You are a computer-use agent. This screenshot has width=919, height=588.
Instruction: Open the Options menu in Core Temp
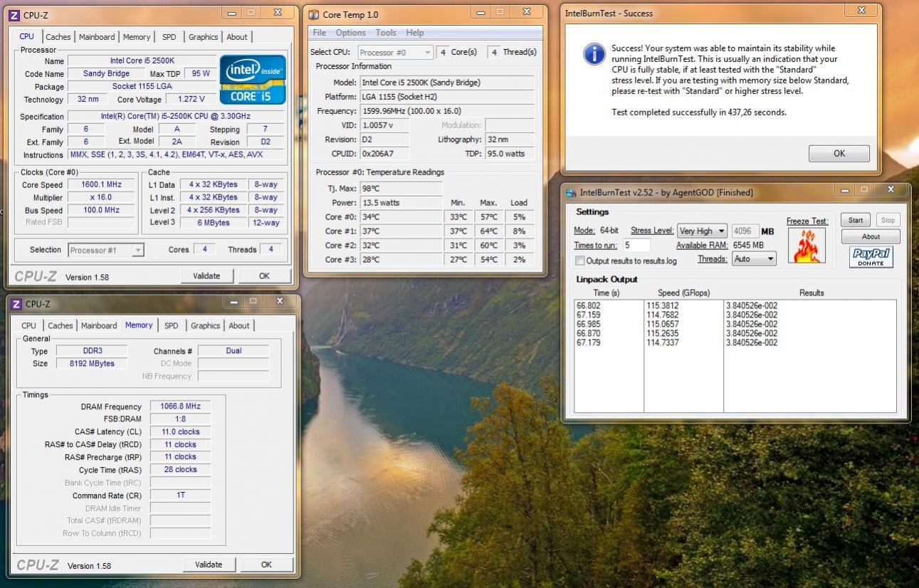click(350, 33)
